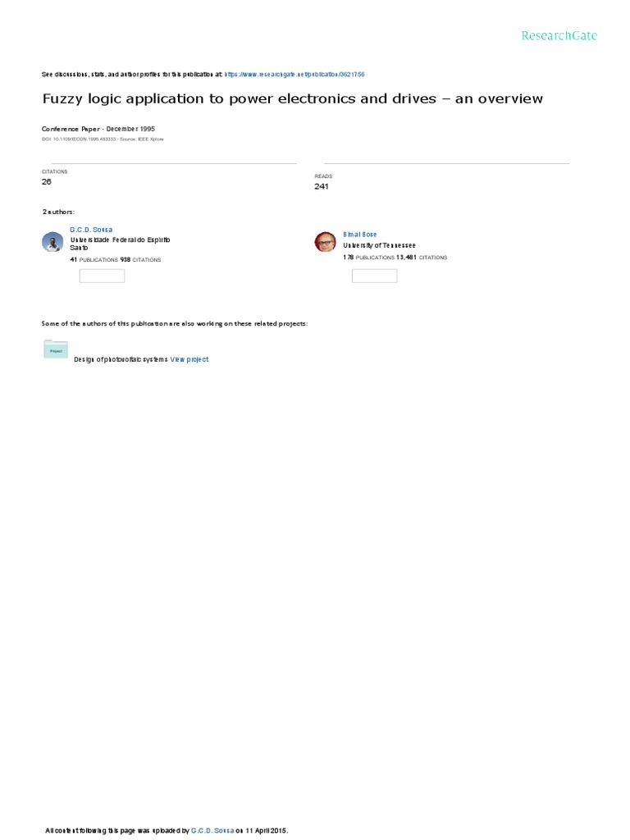Follow the View project link

click(x=189, y=359)
